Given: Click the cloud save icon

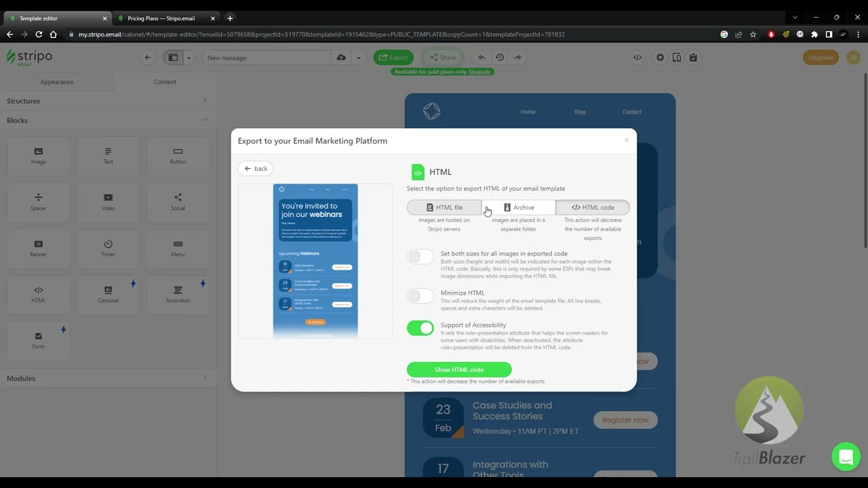Looking at the screenshot, I should pos(341,58).
